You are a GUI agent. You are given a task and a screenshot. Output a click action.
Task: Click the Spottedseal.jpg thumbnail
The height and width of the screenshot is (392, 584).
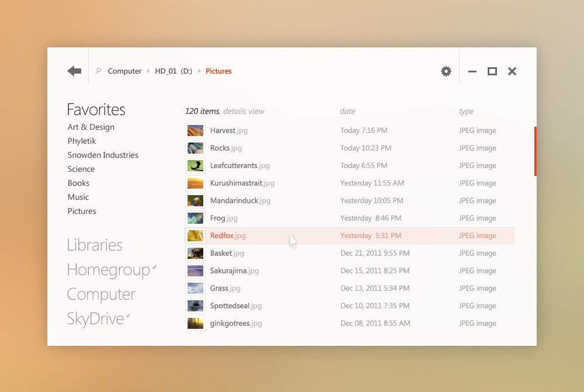[195, 306]
